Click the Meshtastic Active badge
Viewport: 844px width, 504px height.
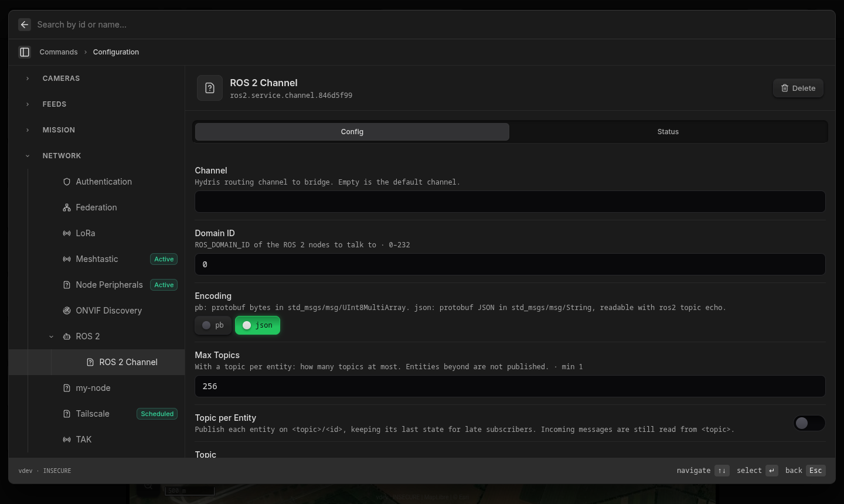pyautogui.click(x=164, y=259)
